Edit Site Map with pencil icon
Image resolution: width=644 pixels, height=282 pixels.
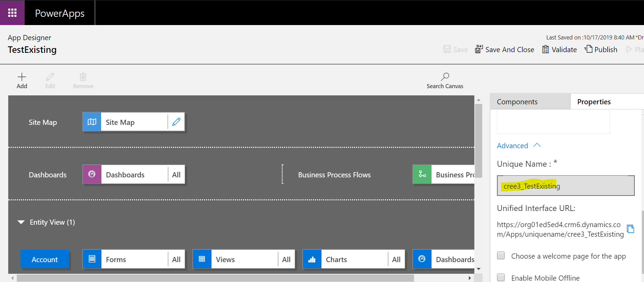pos(176,122)
